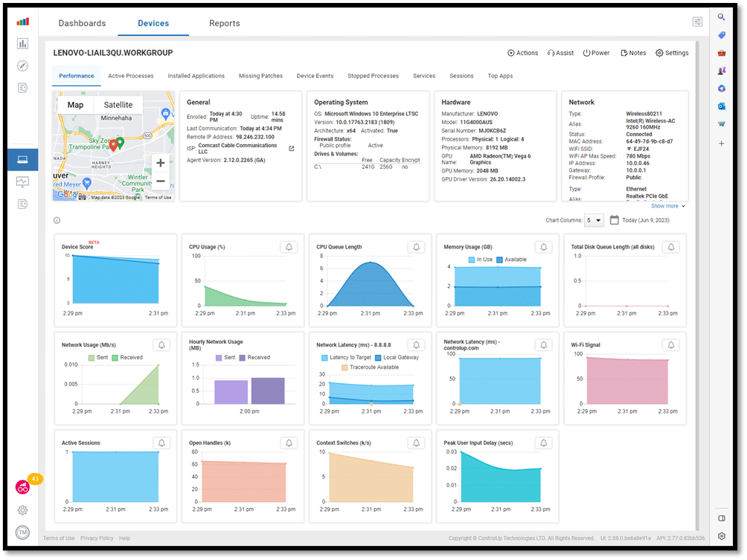Toggle Received series in Network Usage legend
The image size is (747, 560).
pyautogui.click(x=127, y=358)
